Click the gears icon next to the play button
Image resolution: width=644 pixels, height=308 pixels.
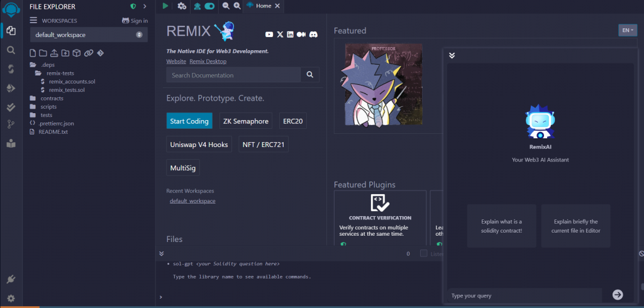point(182,6)
